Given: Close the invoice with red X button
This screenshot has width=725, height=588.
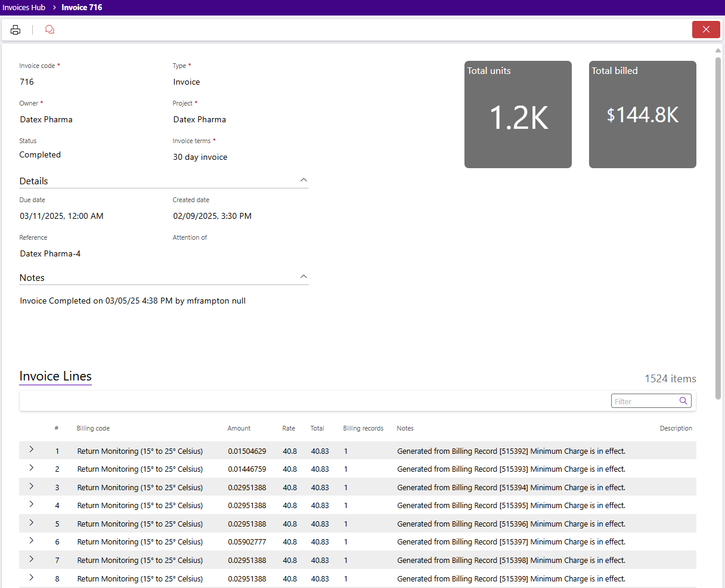Looking at the screenshot, I should [706, 30].
